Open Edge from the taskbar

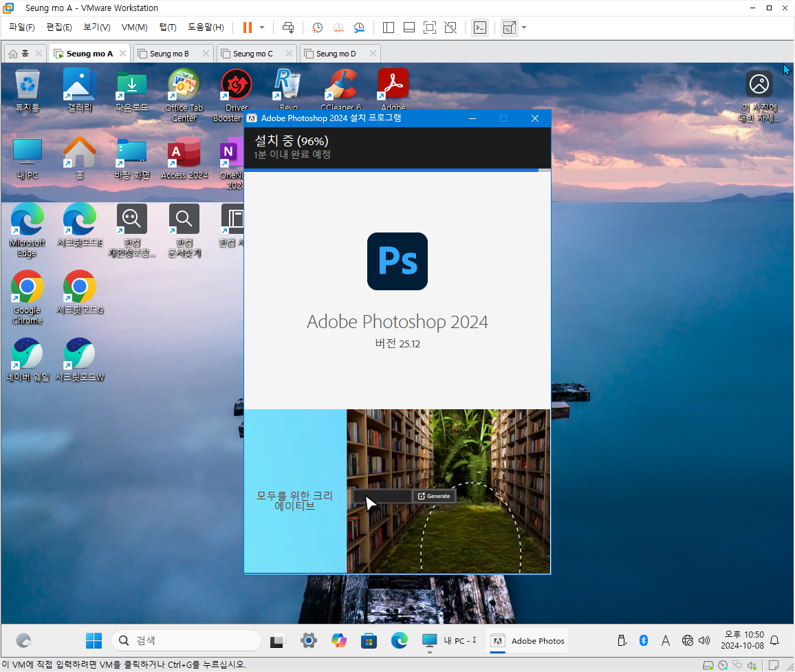click(x=400, y=640)
